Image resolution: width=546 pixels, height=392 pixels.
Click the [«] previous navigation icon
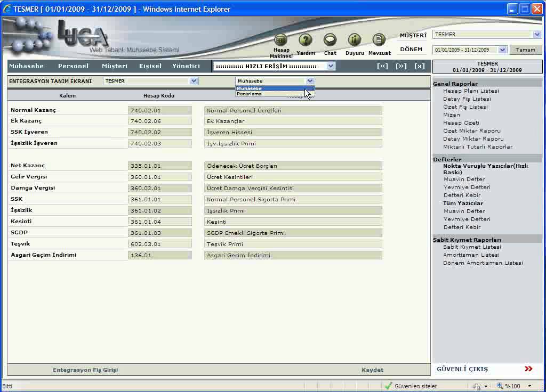pos(382,66)
